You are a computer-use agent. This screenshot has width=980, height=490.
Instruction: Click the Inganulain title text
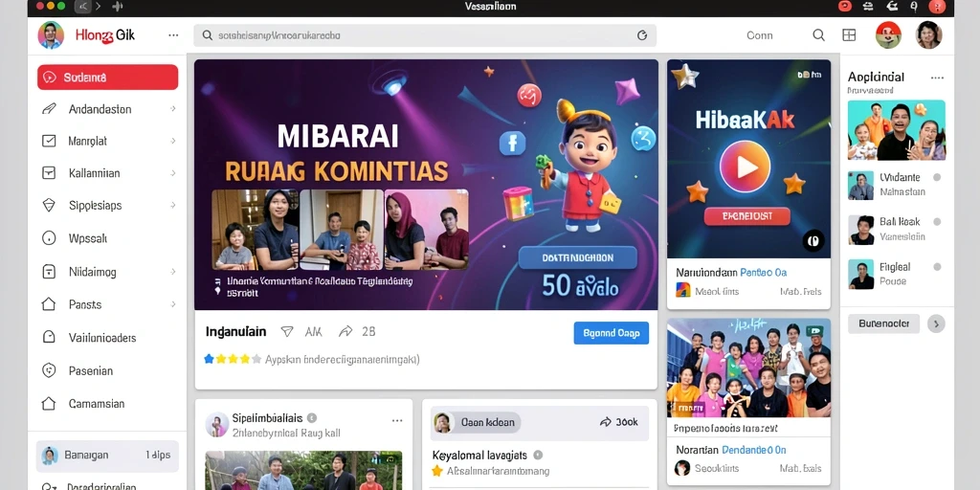(235, 332)
